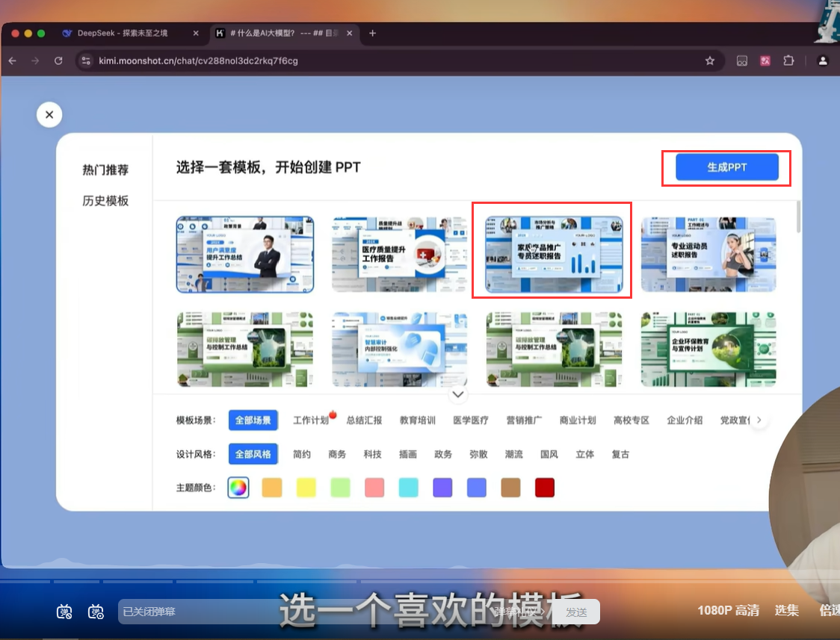Show more scene categories with right arrow
The height and width of the screenshot is (640, 840).
pyautogui.click(x=759, y=420)
